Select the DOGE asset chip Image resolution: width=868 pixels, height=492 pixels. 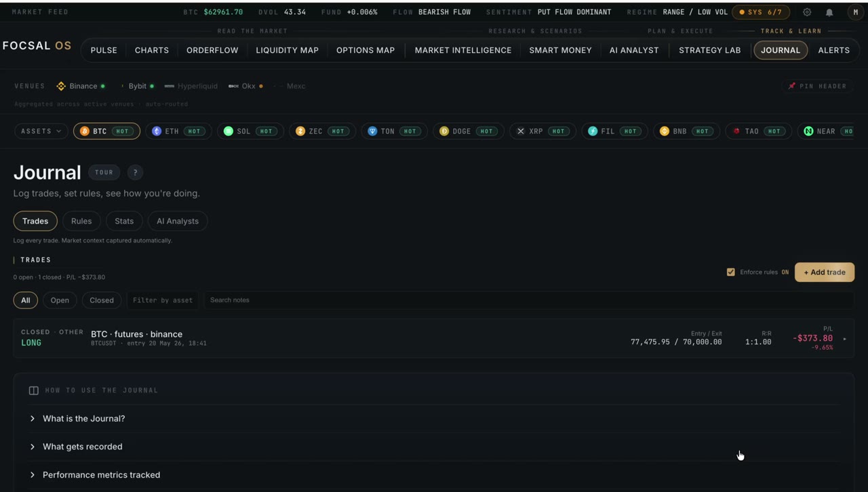coord(469,131)
